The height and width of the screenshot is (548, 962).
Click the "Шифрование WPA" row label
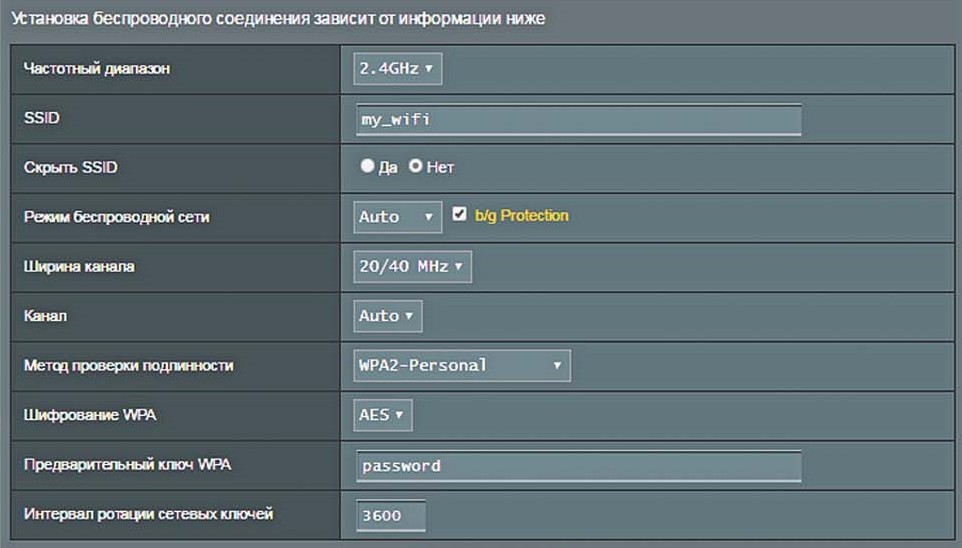84,414
